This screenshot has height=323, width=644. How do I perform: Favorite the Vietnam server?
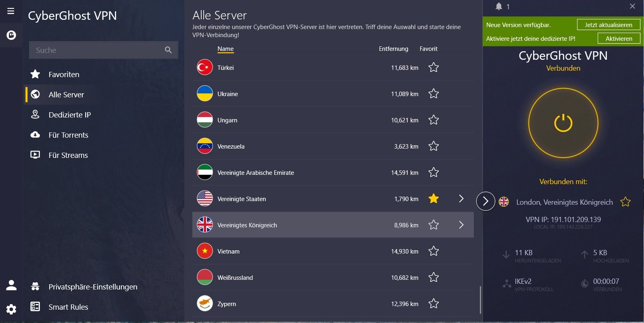434,251
